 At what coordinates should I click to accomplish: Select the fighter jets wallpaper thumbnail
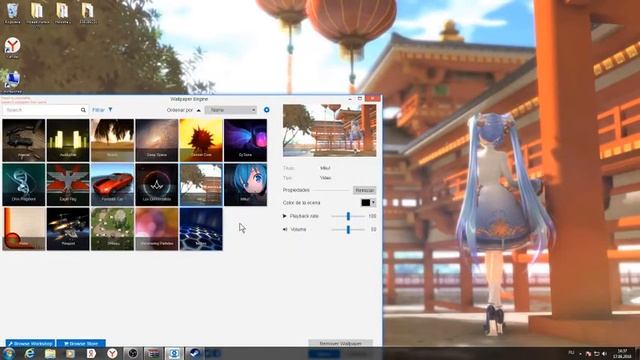click(x=68, y=229)
